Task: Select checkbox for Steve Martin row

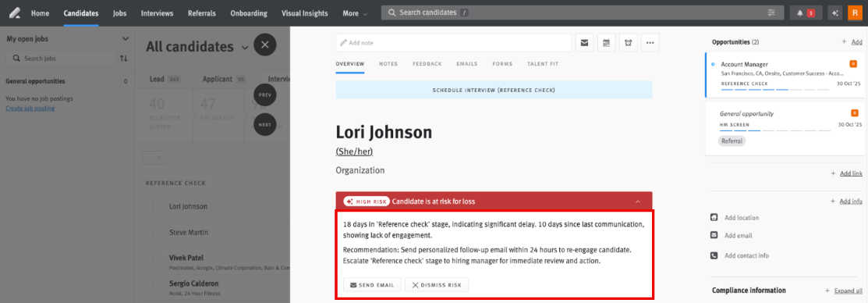Action: coord(149,232)
